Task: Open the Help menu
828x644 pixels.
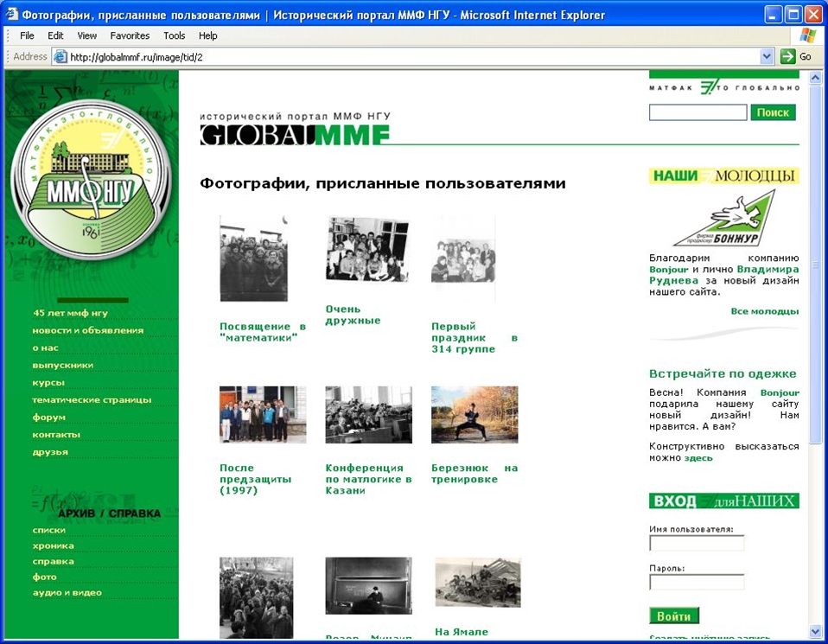Action: (208, 35)
